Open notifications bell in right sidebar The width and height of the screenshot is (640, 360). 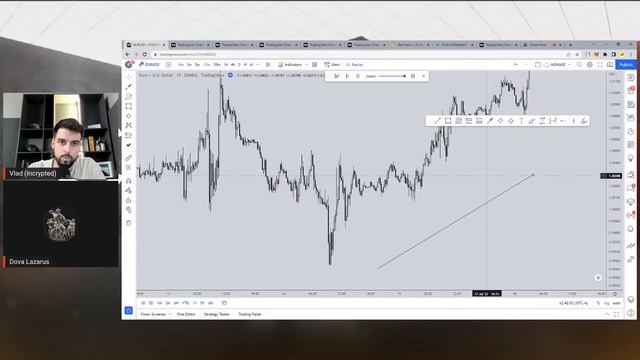631,229
